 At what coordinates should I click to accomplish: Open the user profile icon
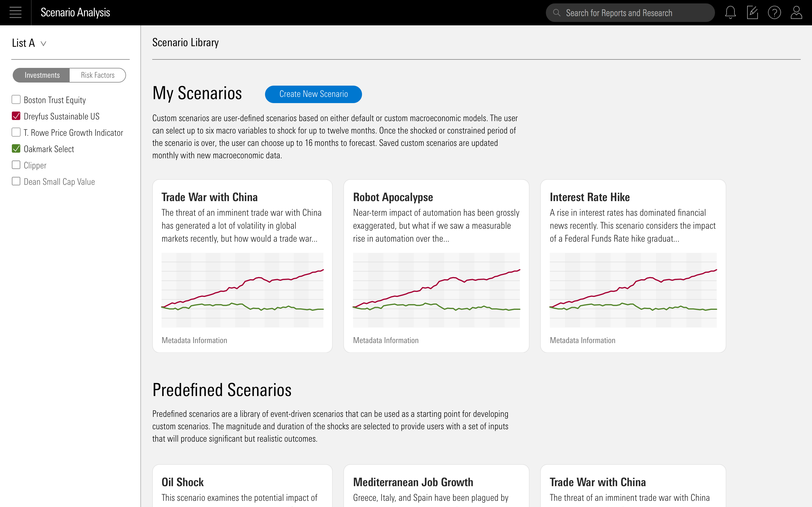[x=796, y=13]
